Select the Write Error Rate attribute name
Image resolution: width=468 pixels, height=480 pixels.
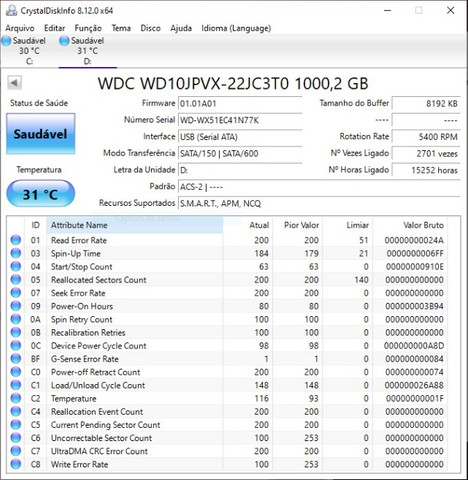click(79, 464)
